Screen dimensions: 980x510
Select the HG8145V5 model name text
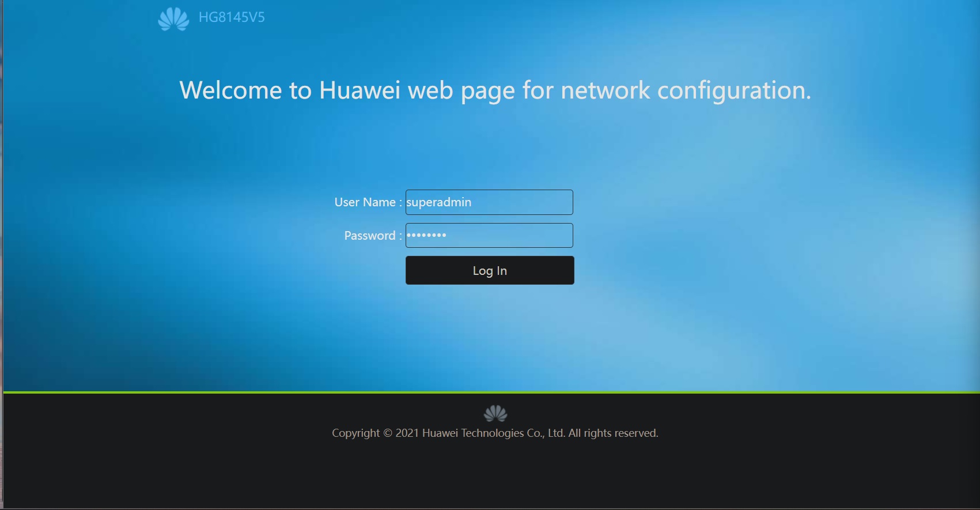pyautogui.click(x=232, y=17)
